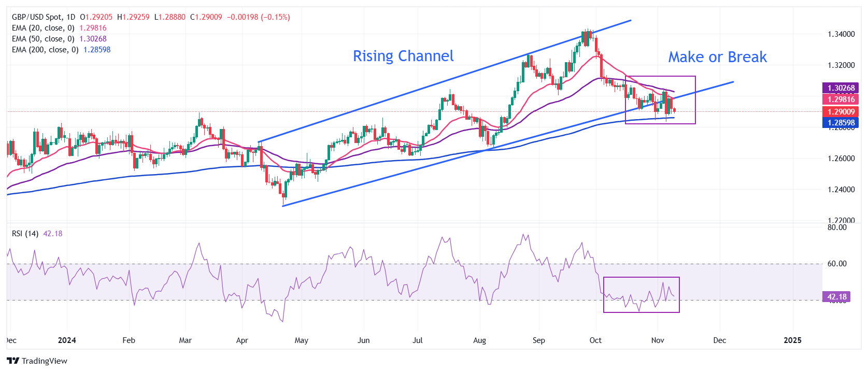Select the Rising Channel text annotation

tap(403, 56)
